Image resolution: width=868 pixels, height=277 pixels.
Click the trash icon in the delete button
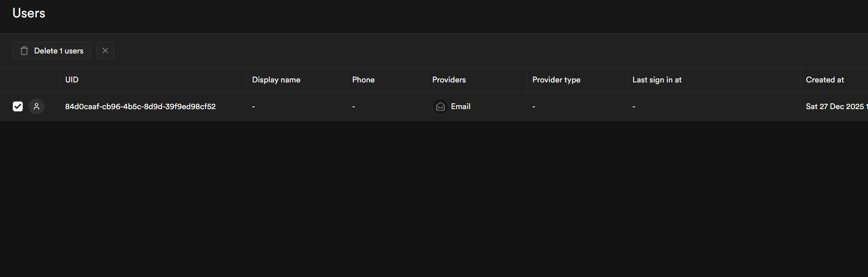point(24,51)
